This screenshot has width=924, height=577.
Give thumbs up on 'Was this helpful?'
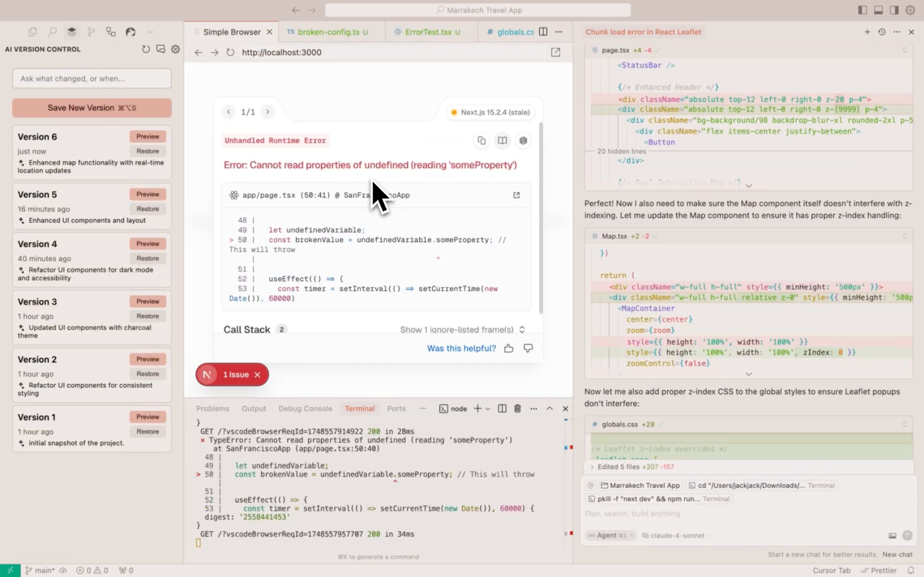509,348
